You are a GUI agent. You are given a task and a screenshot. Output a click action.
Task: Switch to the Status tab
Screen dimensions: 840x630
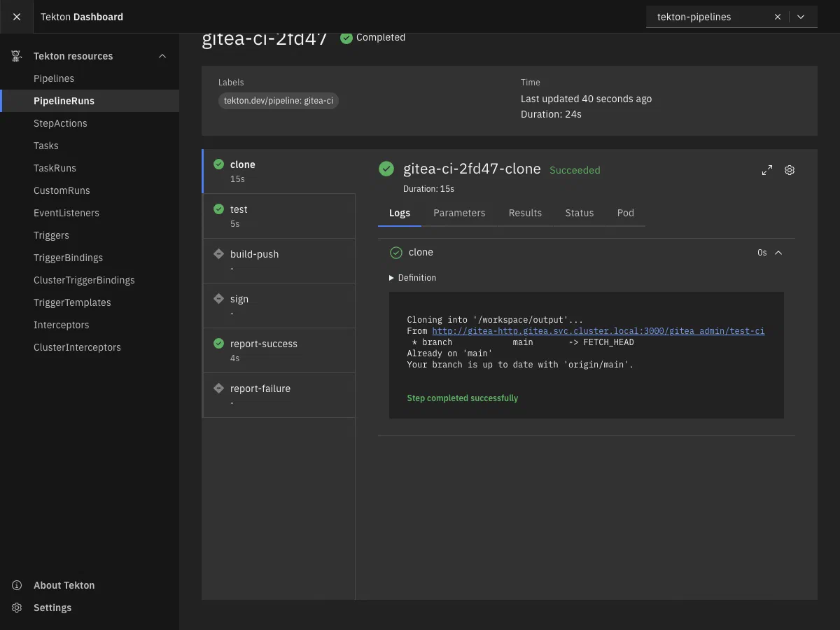point(580,213)
